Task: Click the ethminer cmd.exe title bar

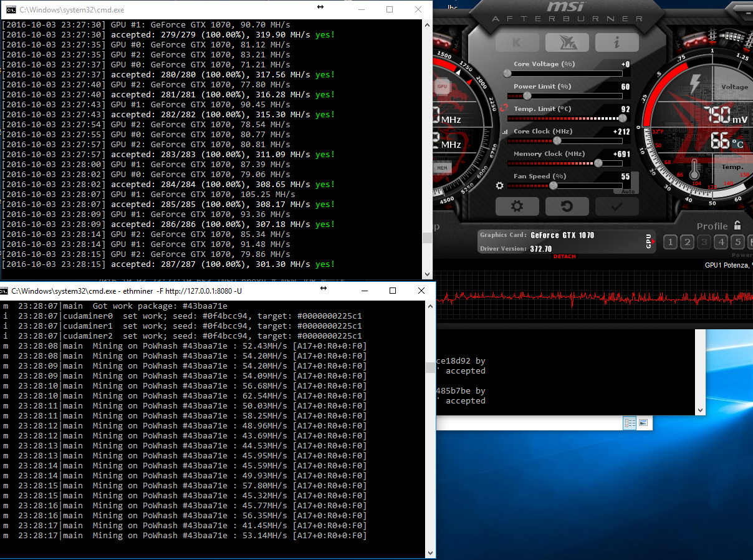Action: tap(218, 291)
